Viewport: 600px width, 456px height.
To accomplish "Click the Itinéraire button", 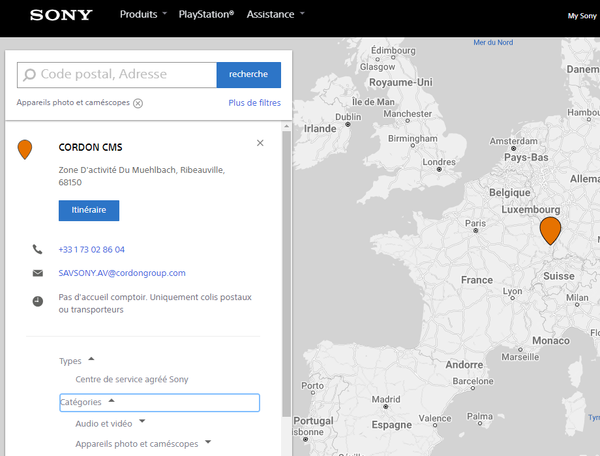I will pos(89,210).
